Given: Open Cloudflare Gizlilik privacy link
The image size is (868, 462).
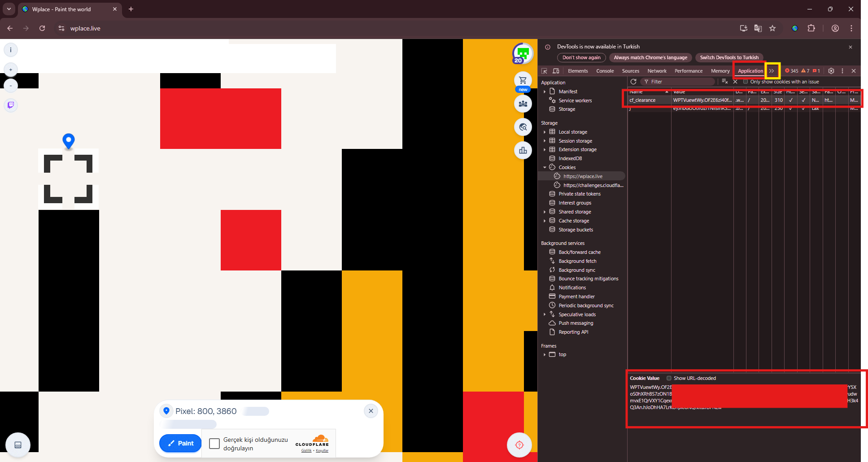Looking at the screenshot, I should coord(306,451).
